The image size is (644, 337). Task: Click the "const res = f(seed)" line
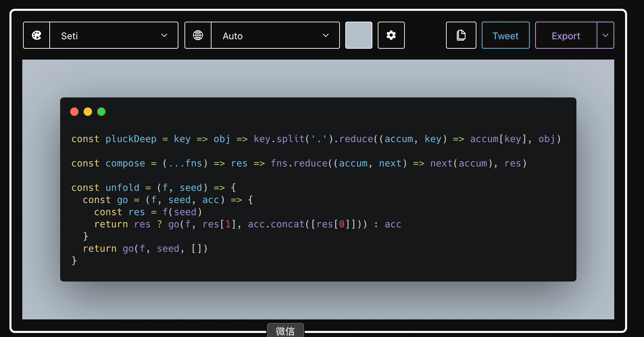[x=148, y=212]
